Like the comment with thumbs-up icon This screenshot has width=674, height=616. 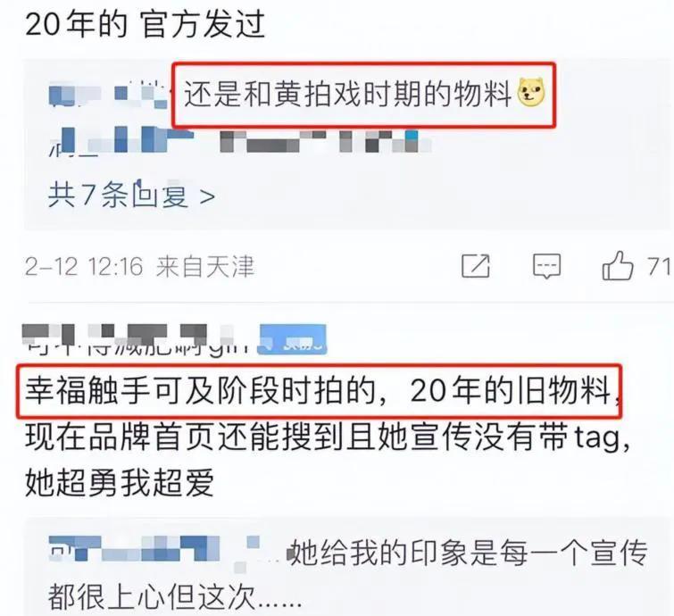coord(618,265)
